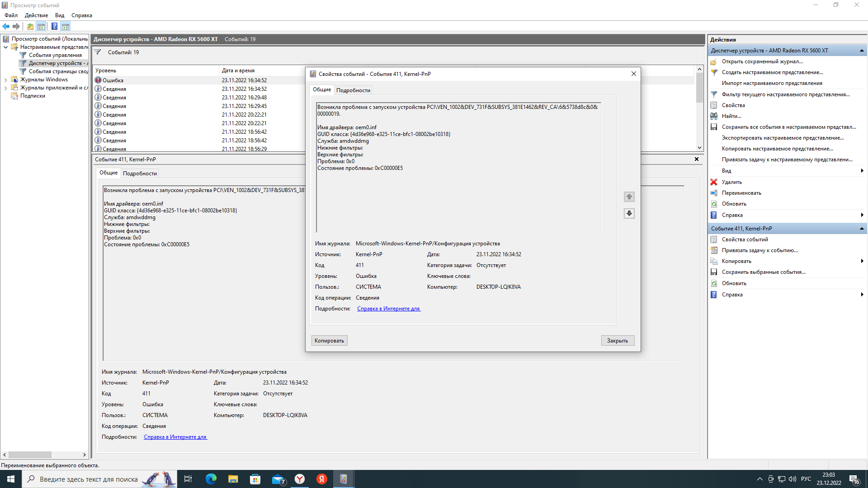Screen dimensions: 868x488
Task: Click Дата и время column header
Action: coord(263,70)
